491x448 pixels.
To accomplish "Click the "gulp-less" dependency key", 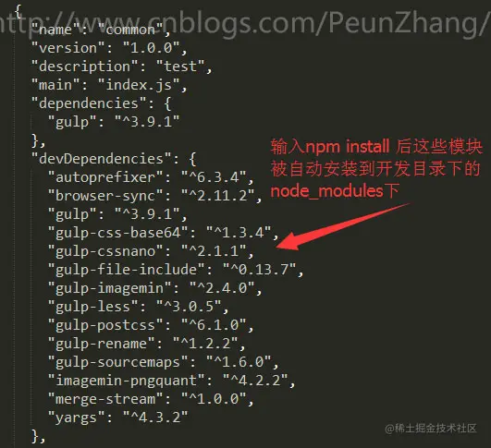I will pos(93,307).
